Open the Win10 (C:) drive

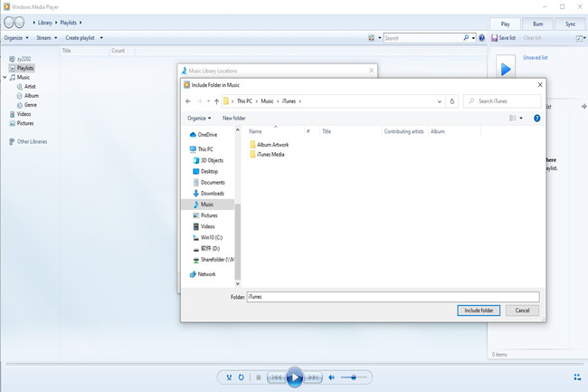click(x=207, y=237)
